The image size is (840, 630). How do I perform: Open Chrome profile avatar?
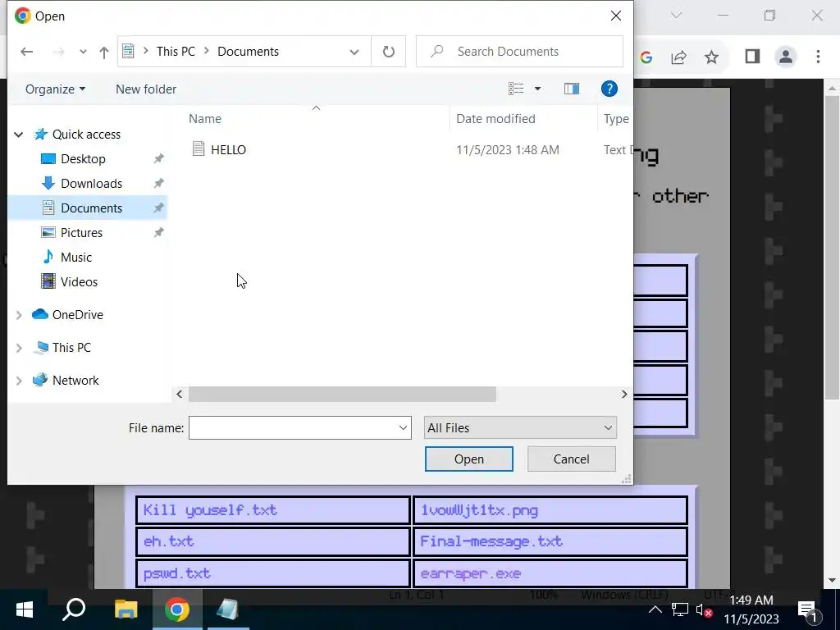coord(785,57)
